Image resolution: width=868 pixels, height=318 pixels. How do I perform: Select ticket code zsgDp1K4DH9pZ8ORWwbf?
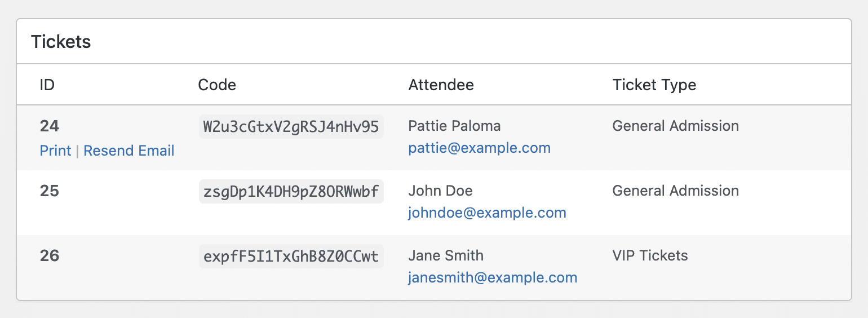[x=291, y=192]
